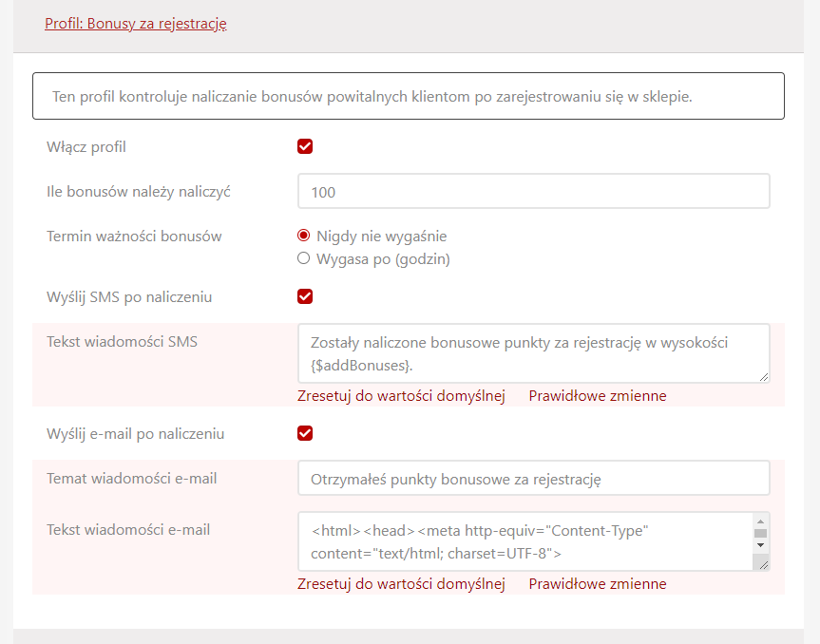Viewport: 820px width, 644px height.
Task: Open the 'Profil: Bonusy za rejestrację' link
Action: point(135,24)
